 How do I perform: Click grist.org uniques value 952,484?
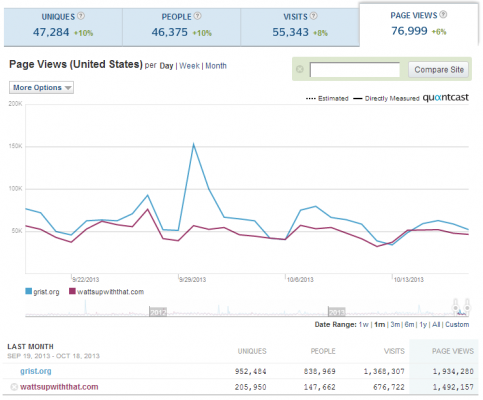(x=250, y=371)
